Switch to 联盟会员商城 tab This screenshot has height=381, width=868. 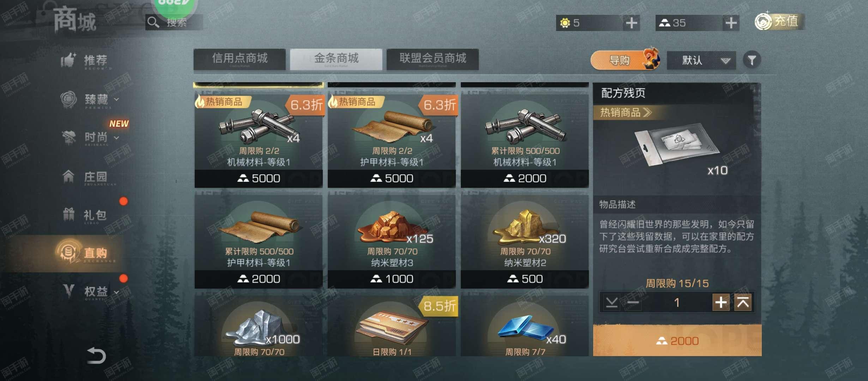pyautogui.click(x=433, y=59)
